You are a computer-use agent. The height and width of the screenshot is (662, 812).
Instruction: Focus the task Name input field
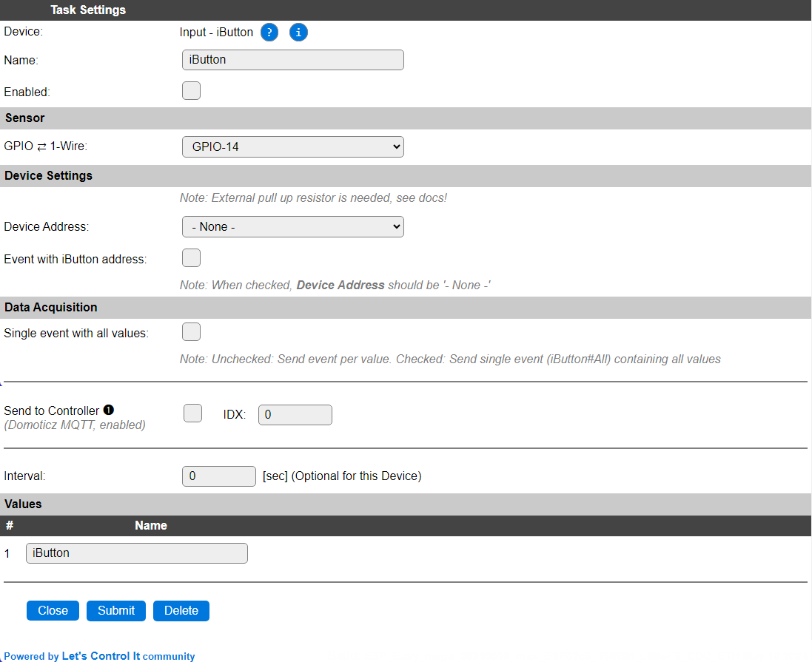tap(293, 60)
